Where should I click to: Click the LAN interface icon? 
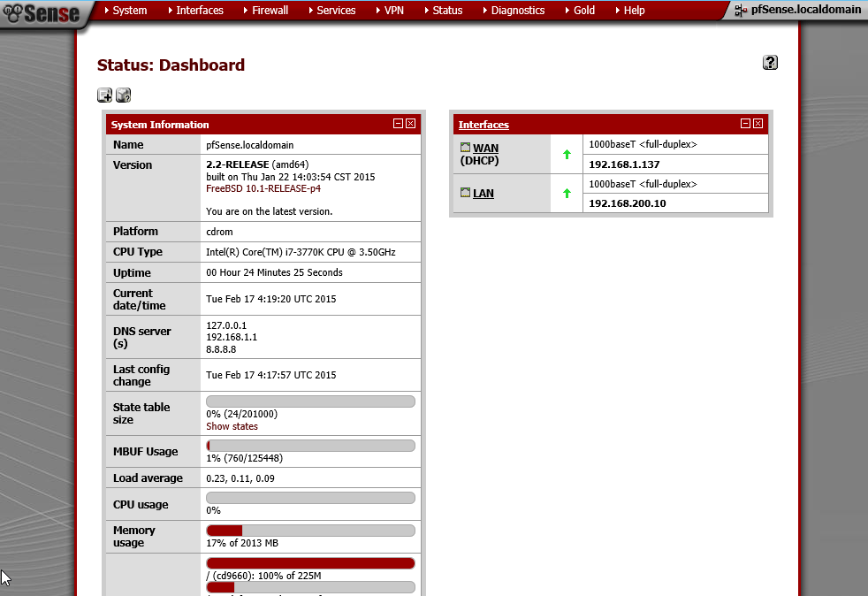466,192
